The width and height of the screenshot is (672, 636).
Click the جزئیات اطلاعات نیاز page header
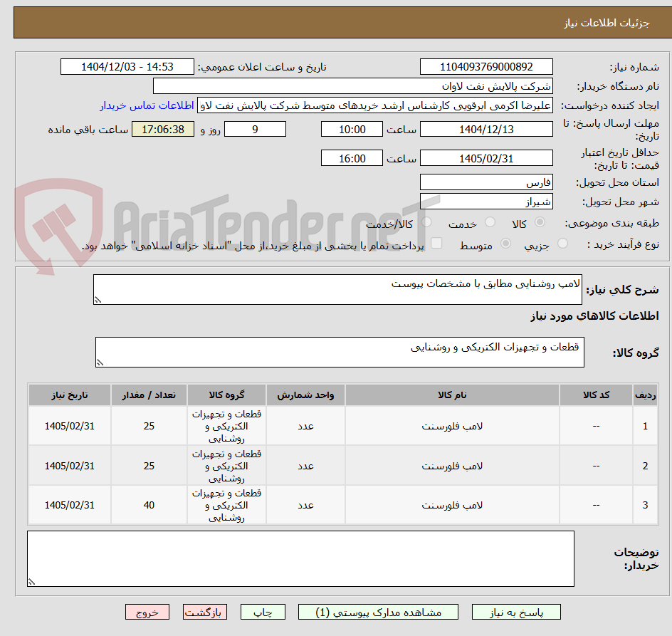coord(607,23)
